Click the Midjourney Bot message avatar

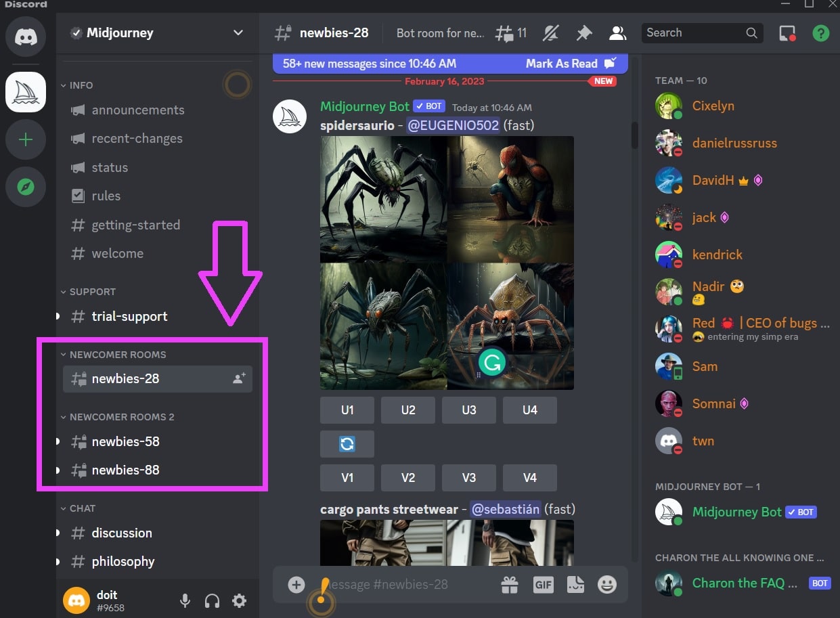(290, 116)
